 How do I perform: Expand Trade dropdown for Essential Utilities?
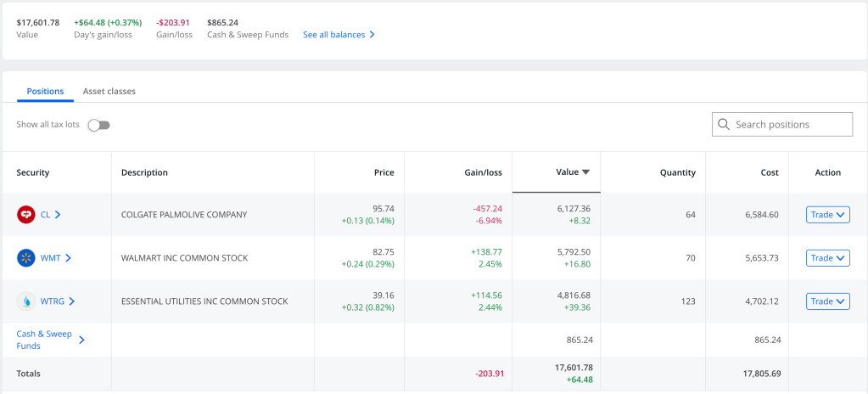pyautogui.click(x=827, y=301)
